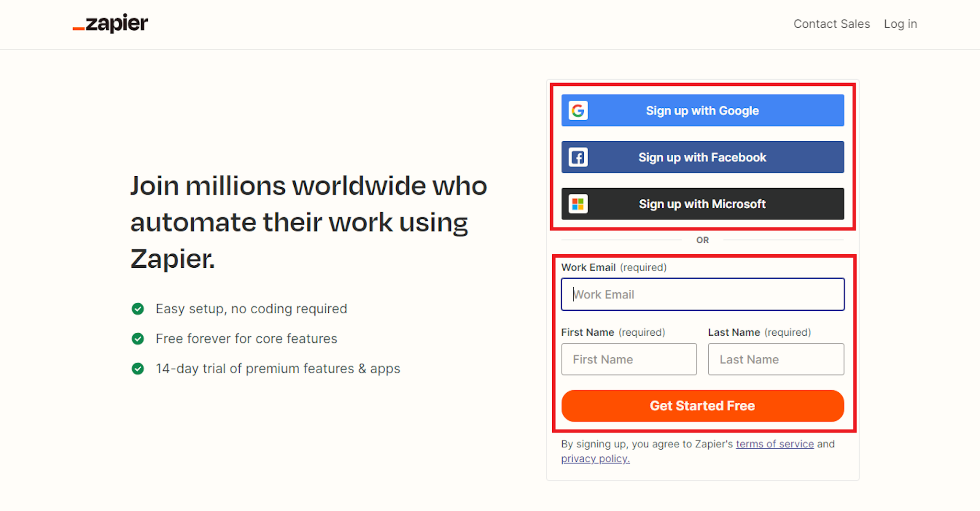
Task: Click the Microsoft four-square logo icon
Action: click(x=578, y=204)
